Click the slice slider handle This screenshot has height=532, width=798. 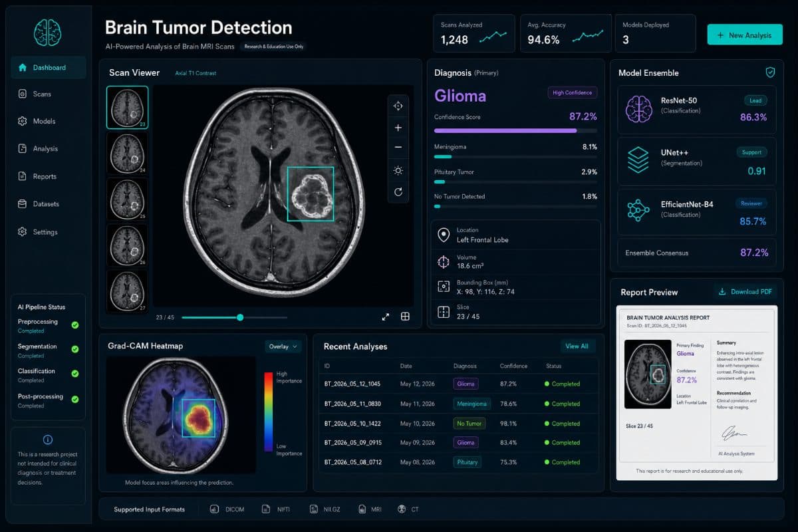point(240,317)
